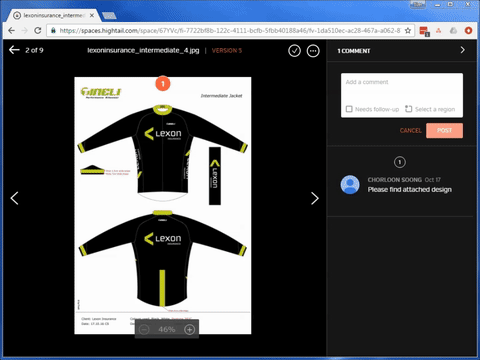Image resolution: width=480 pixels, height=360 pixels.
Task: Go back using the top-left arrow
Action: click(14, 50)
